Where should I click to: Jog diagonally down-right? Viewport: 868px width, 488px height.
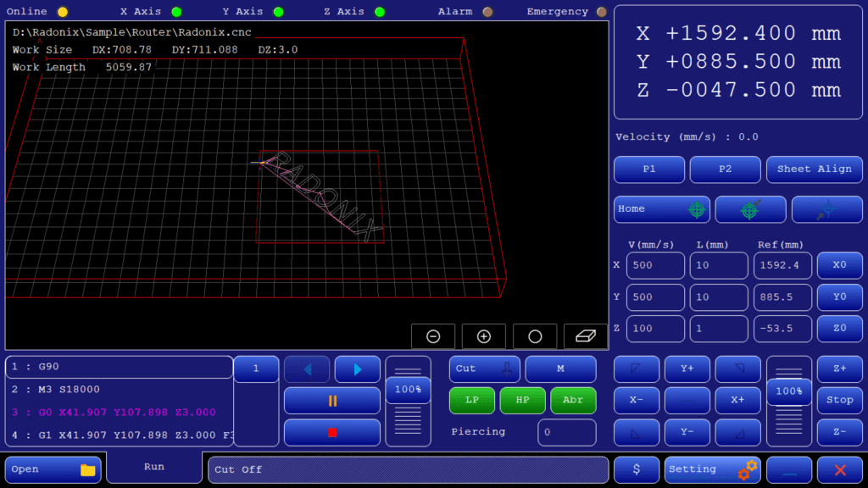pyautogui.click(x=738, y=432)
